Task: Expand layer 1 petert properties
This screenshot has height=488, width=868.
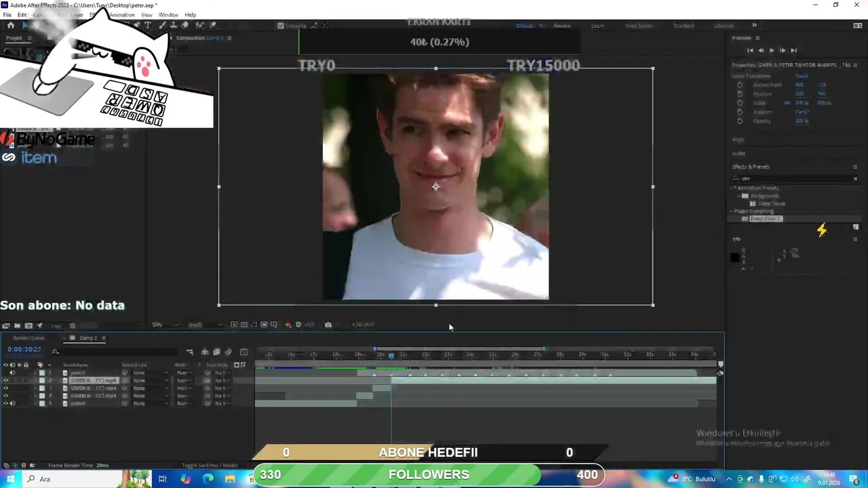Action: point(35,373)
